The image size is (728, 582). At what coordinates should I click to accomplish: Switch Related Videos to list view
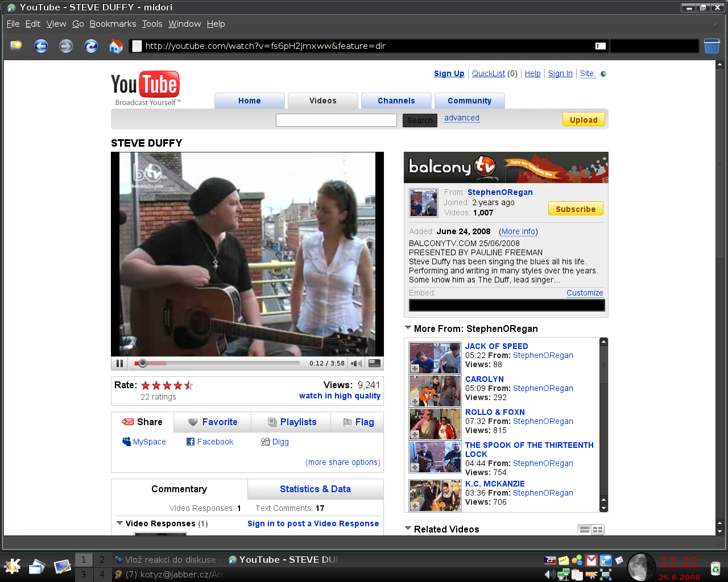[584, 530]
